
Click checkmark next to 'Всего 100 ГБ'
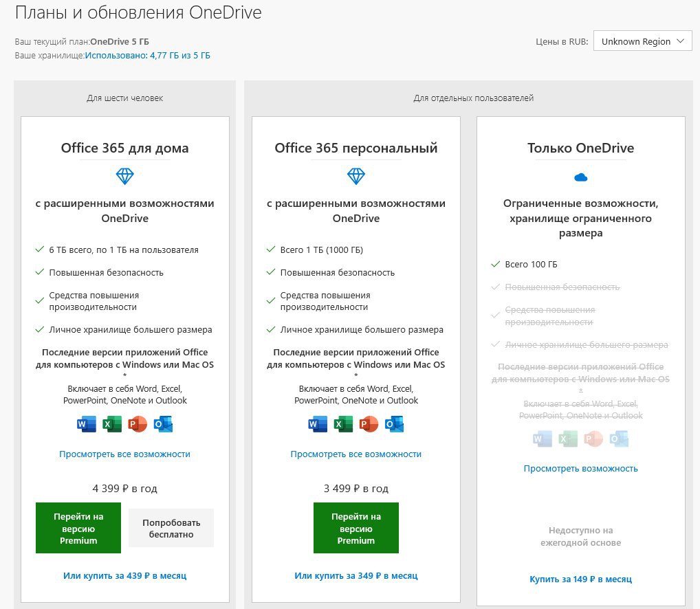[x=496, y=264]
